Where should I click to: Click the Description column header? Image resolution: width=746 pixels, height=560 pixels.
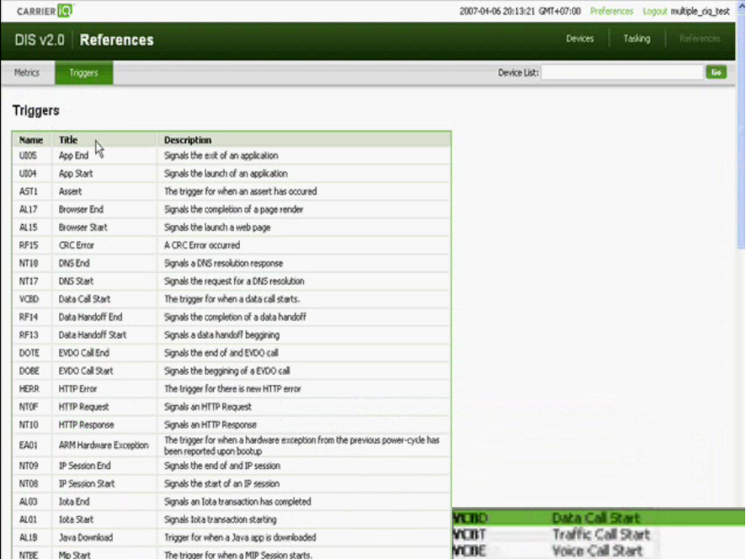click(x=188, y=140)
